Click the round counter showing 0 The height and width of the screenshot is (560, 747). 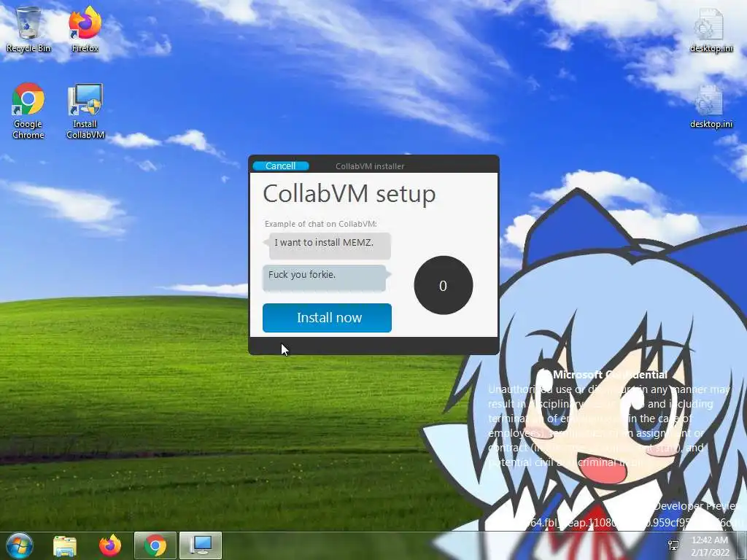(x=443, y=285)
